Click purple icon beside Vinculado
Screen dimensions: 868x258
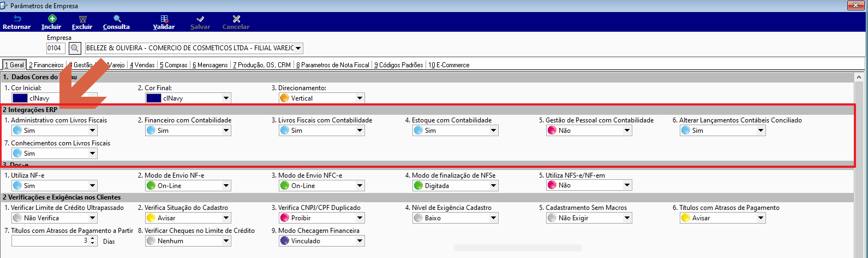point(284,241)
